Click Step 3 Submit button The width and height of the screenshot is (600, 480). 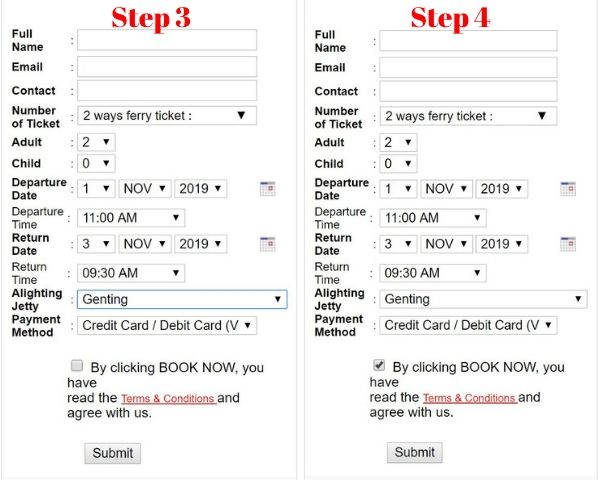pos(112,453)
